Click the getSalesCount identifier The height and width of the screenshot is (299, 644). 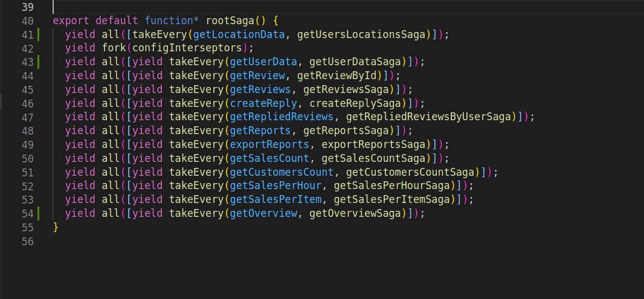pos(269,158)
